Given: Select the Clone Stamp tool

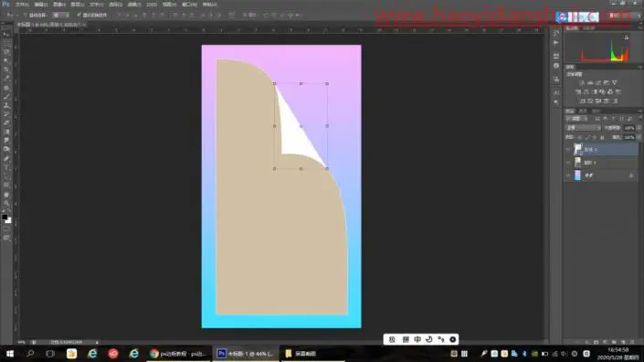Looking at the screenshot, I should tap(6, 106).
